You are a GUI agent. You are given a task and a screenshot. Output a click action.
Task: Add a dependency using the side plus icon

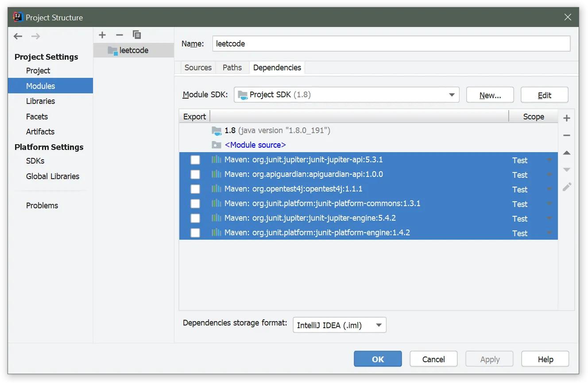coord(567,118)
